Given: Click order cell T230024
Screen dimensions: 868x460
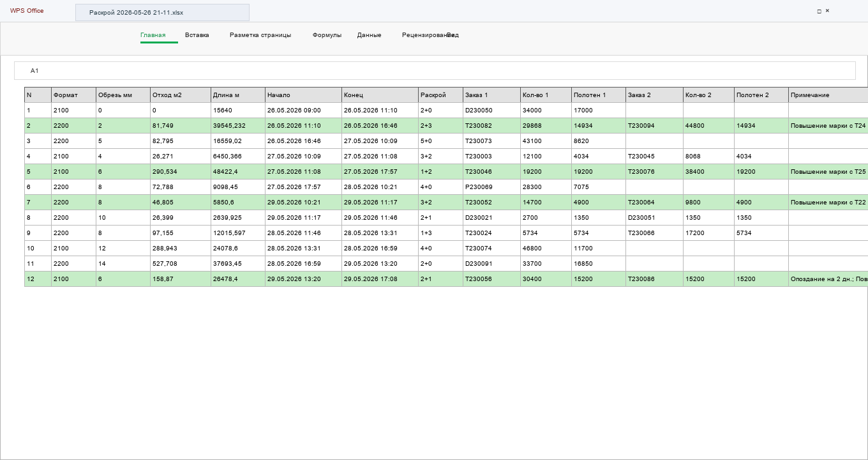Looking at the screenshot, I should pyautogui.click(x=491, y=233).
